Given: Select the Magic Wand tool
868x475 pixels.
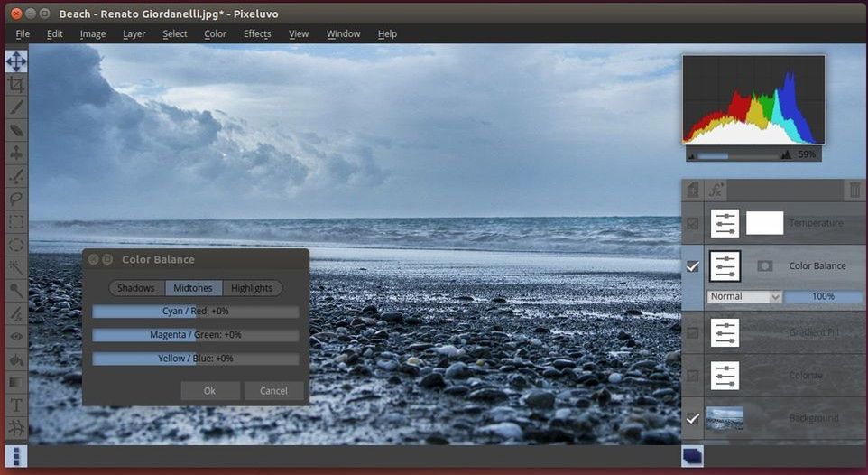Looking at the screenshot, I should click(16, 267).
